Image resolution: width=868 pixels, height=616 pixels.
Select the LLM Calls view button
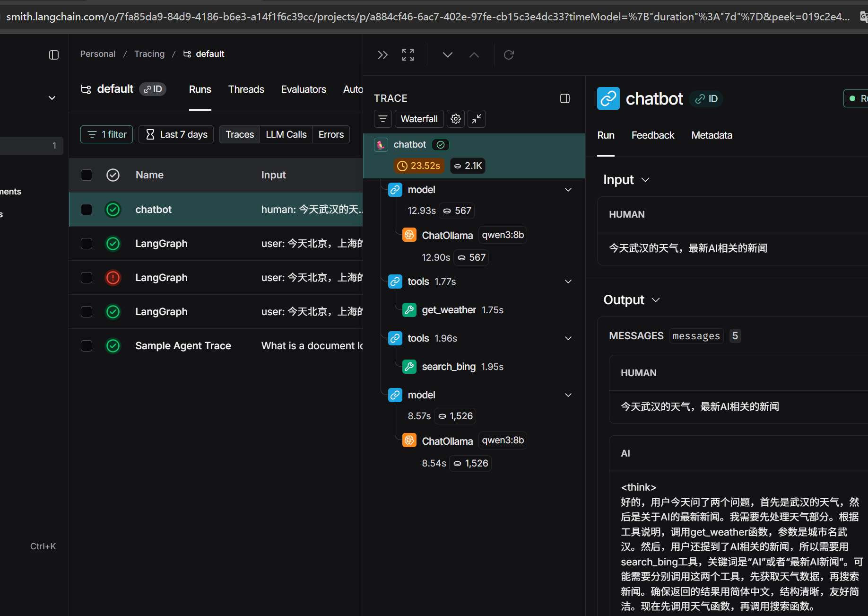[286, 134]
